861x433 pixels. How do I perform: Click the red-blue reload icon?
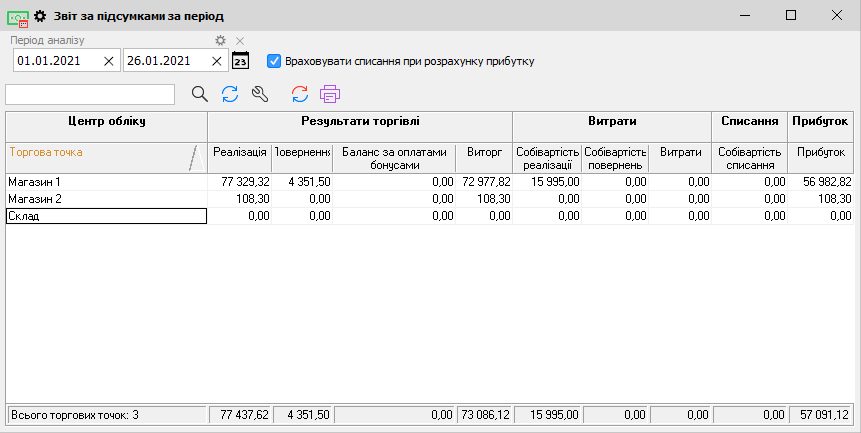point(300,94)
